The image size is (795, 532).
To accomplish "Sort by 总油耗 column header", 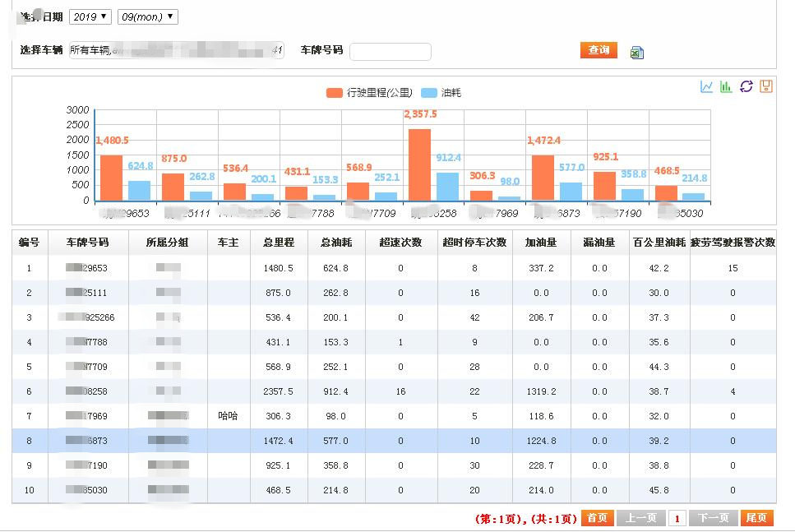I will [336, 243].
